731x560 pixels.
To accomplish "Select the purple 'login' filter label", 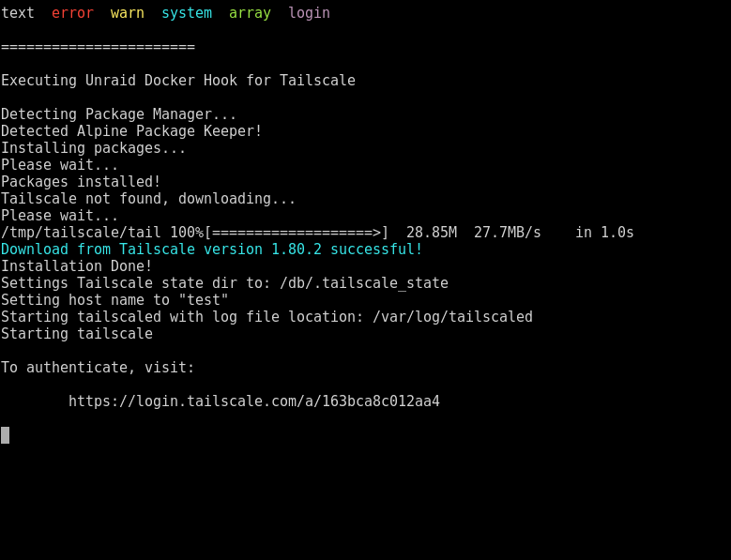I will [x=309, y=13].
